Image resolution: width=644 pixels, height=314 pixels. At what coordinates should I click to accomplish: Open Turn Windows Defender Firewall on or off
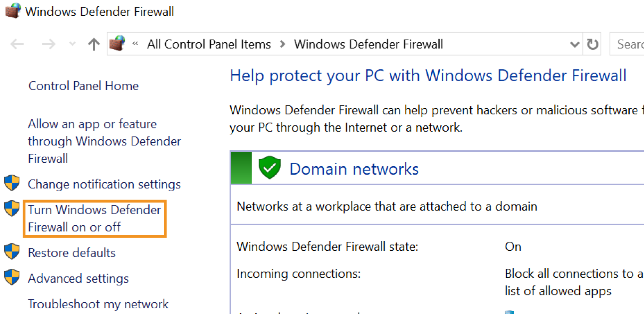click(x=94, y=218)
